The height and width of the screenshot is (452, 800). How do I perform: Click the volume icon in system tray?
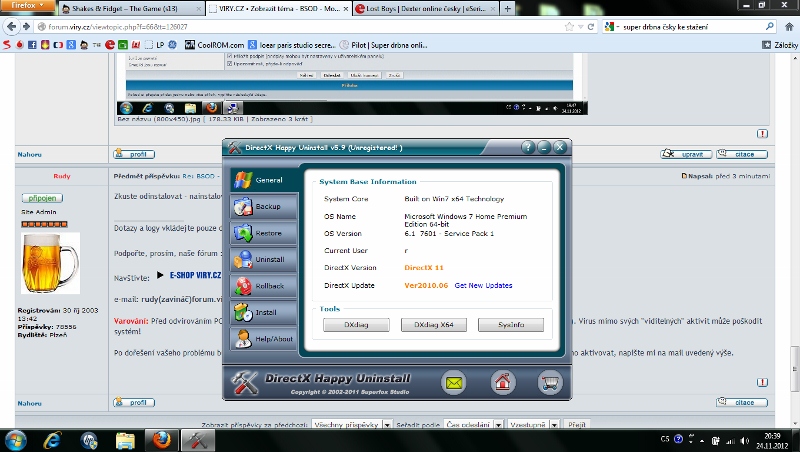tap(745, 440)
